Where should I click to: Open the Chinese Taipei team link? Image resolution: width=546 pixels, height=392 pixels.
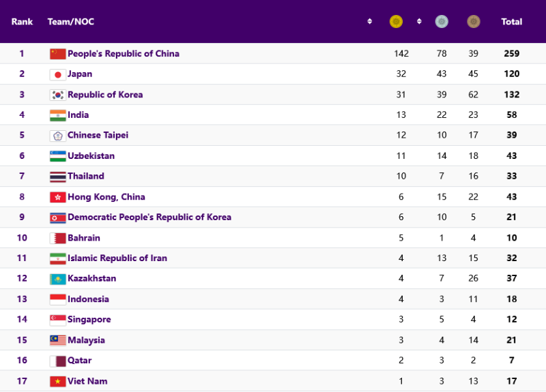(x=98, y=135)
